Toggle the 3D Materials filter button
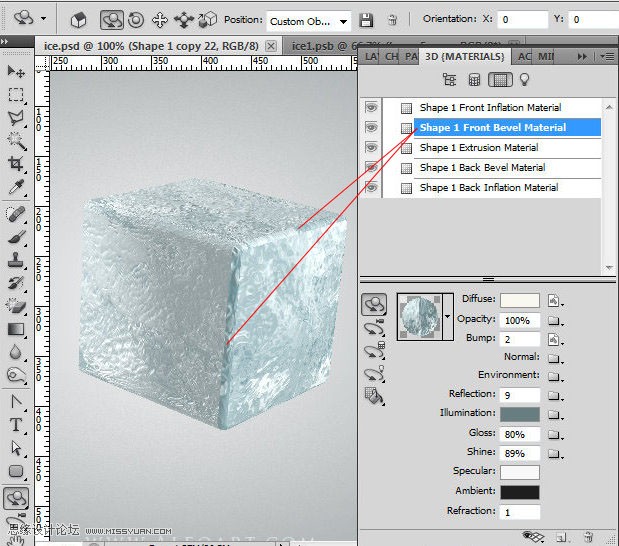 [x=501, y=80]
